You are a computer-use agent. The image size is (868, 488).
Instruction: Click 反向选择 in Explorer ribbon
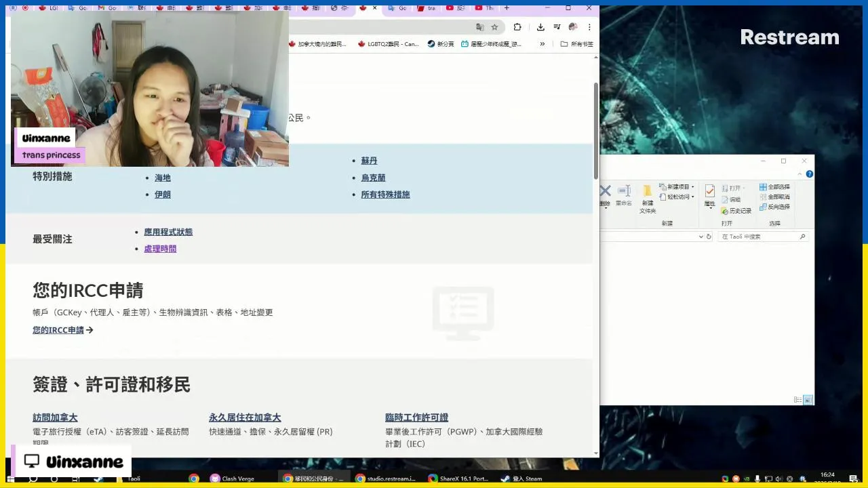(x=775, y=207)
